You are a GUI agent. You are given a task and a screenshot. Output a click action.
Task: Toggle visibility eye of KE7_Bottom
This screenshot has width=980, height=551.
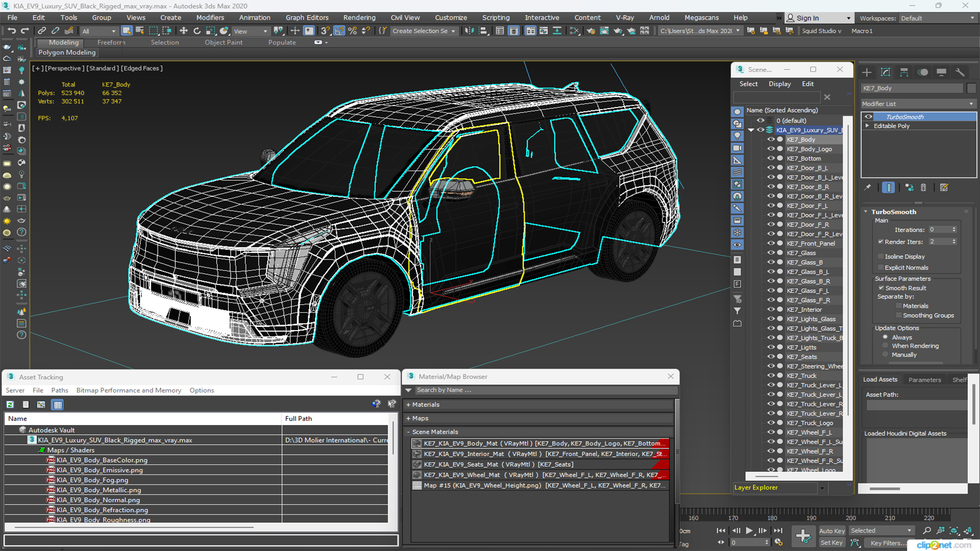click(771, 158)
